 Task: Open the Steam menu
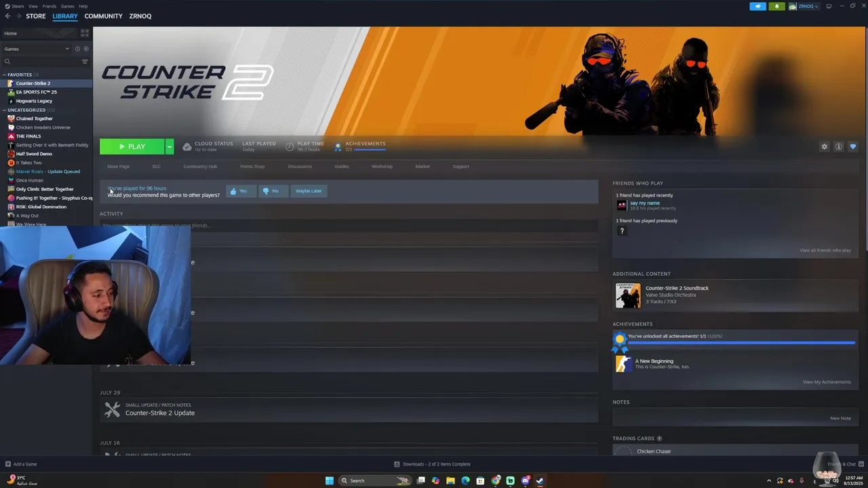16,6
